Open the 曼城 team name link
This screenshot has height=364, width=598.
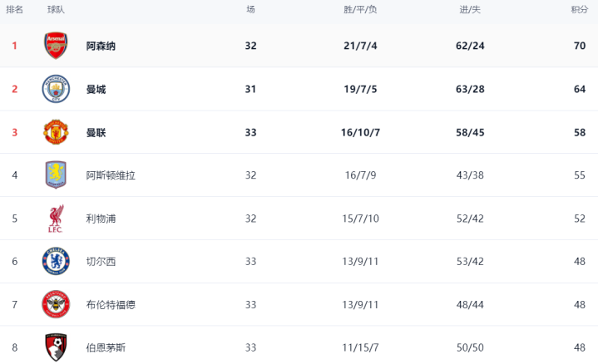coord(96,89)
